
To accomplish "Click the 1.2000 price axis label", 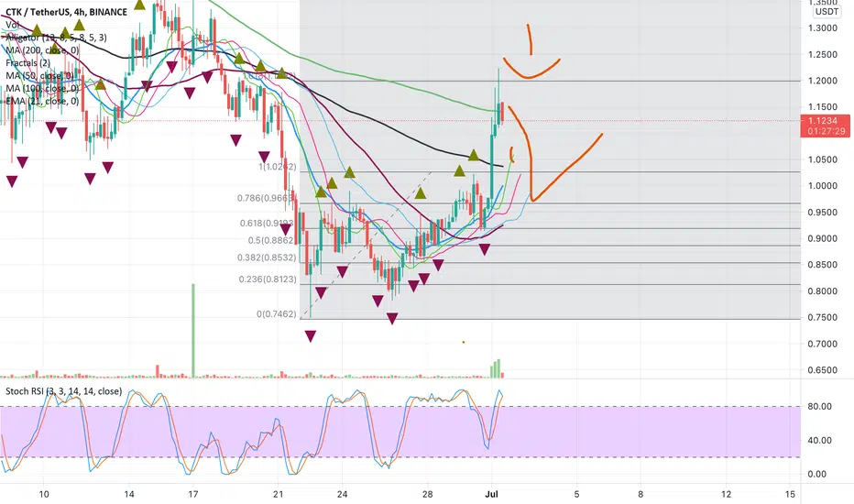I will pos(823,81).
